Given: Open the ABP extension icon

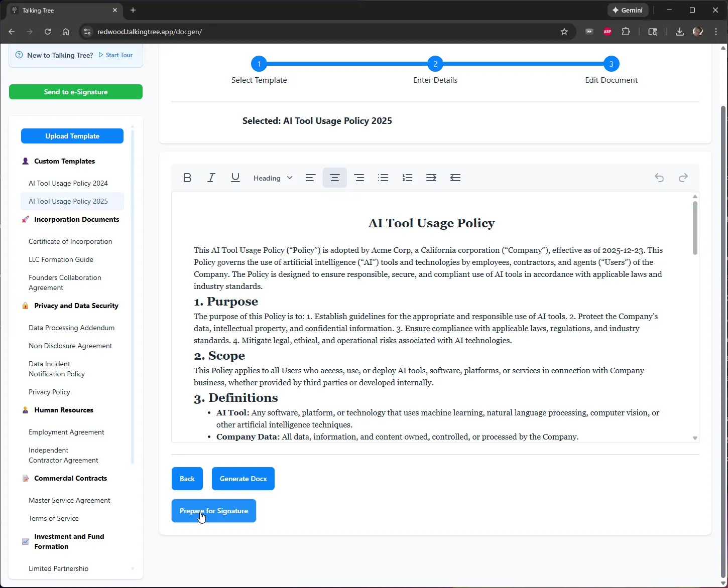Looking at the screenshot, I should (x=608, y=32).
